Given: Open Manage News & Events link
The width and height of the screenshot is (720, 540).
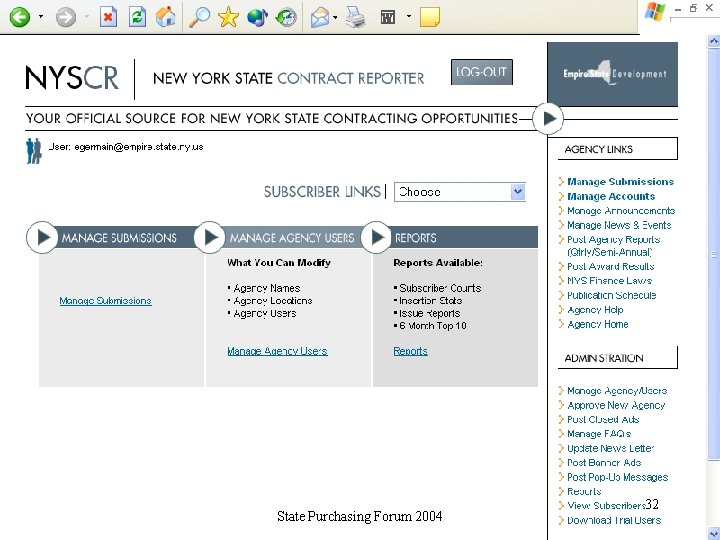Looking at the screenshot, I should coord(619,225).
